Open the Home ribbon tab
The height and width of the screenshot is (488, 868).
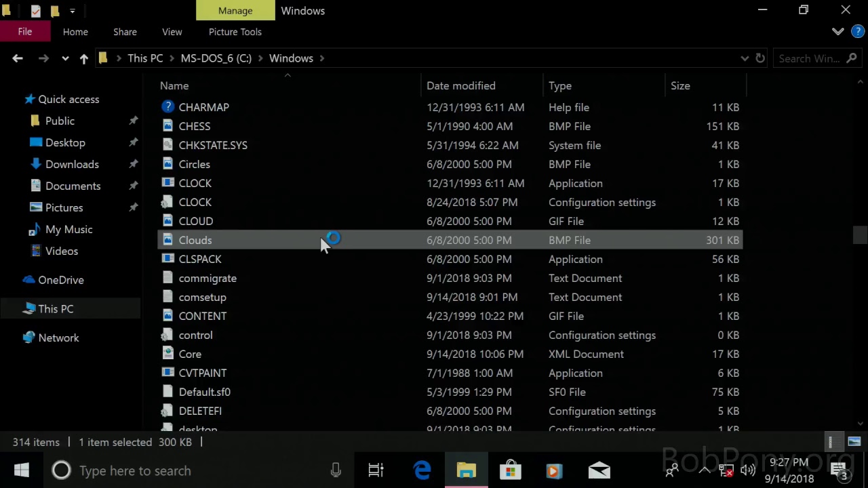click(x=75, y=32)
